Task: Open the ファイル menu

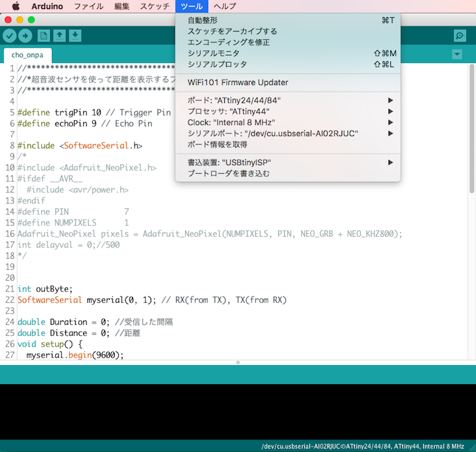Action: coord(89,6)
